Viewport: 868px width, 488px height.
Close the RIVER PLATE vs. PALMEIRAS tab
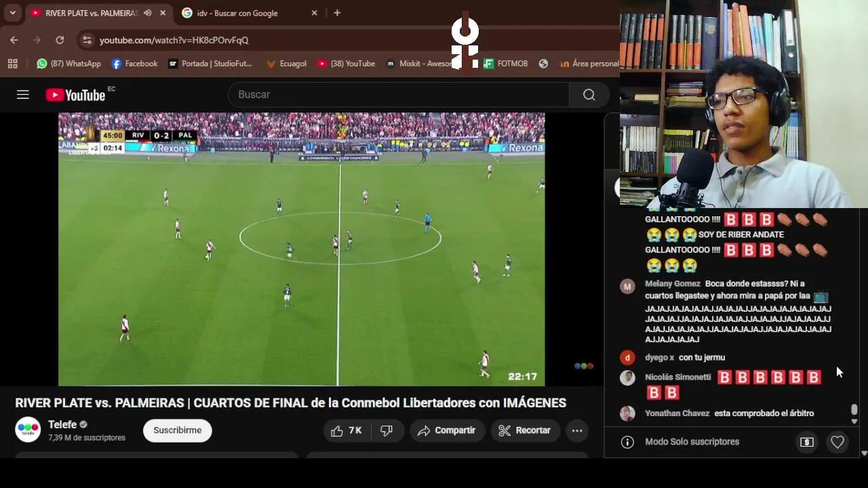pos(163,13)
